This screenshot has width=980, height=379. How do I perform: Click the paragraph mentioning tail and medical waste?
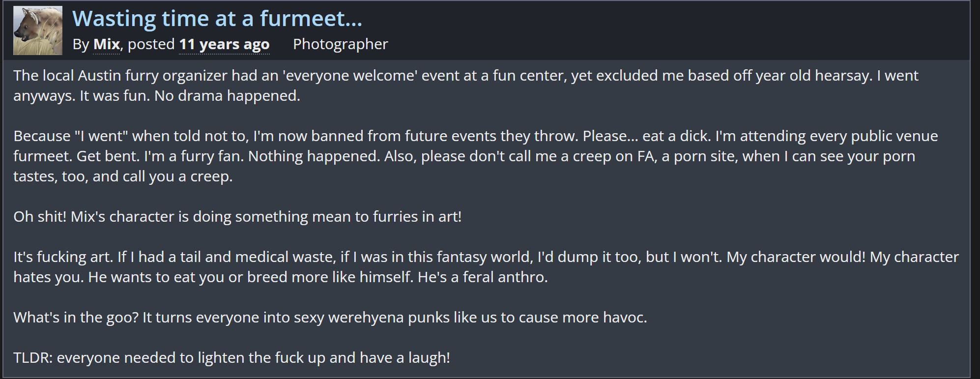coord(486,266)
